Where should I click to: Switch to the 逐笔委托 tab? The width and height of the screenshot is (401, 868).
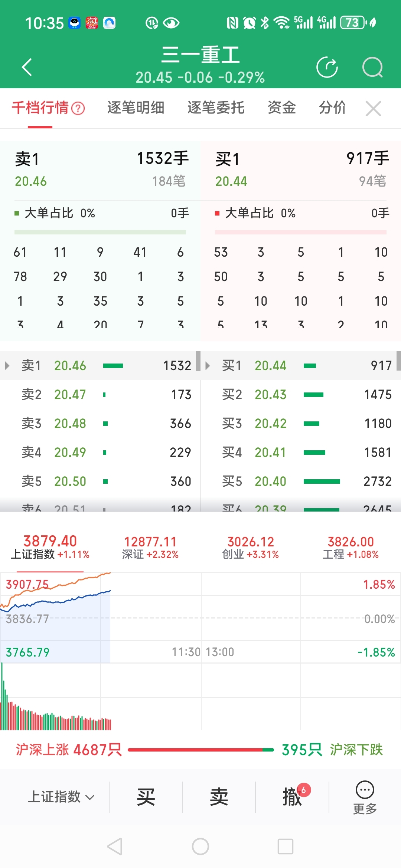(x=216, y=108)
